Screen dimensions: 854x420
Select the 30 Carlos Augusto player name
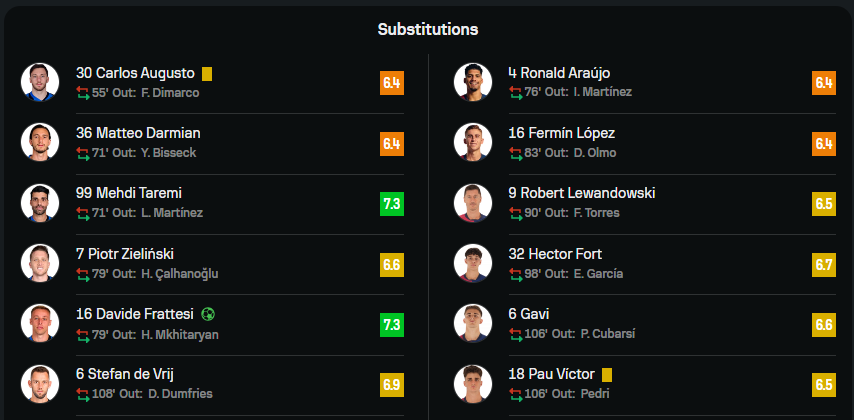(x=135, y=73)
